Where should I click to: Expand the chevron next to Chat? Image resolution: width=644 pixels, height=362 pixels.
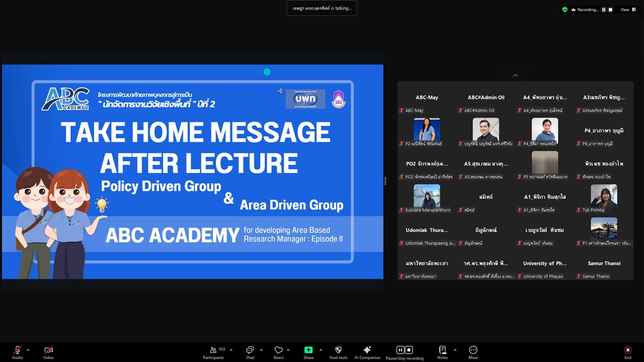pyautogui.click(x=261, y=350)
